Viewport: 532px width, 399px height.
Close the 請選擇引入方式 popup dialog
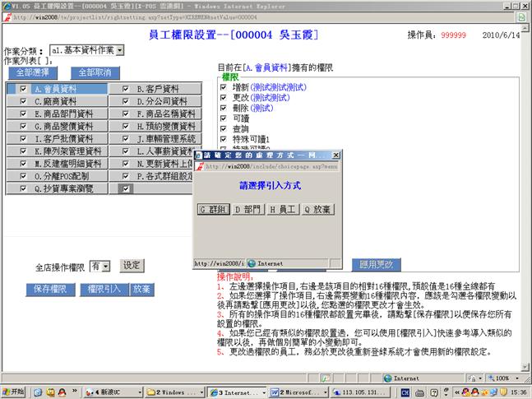(x=333, y=155)
